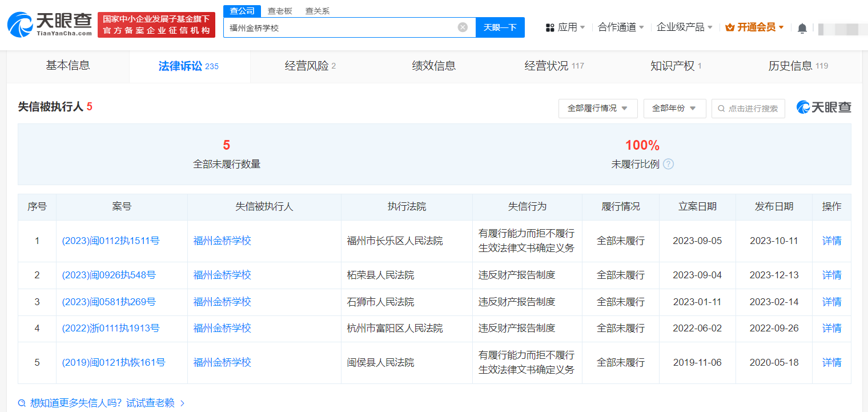Open the 全部年份 filter dropdown
This screenshot has height=412, width=868.
tap(674, 109)
